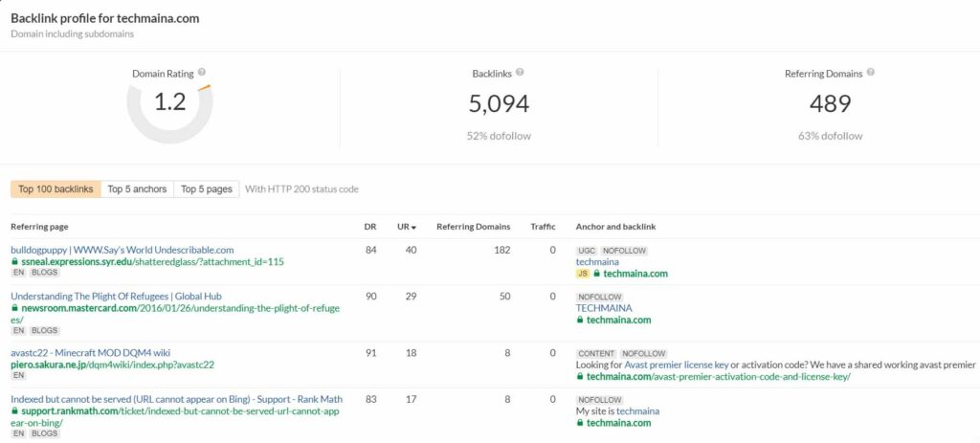Sort table by the UR column
980x443 pixels.
point(407,227)
